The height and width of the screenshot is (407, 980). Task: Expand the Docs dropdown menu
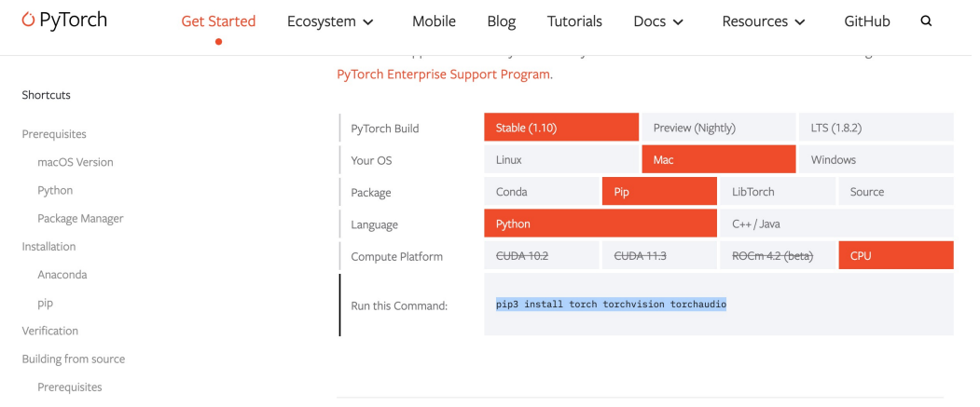pos(658,21)
